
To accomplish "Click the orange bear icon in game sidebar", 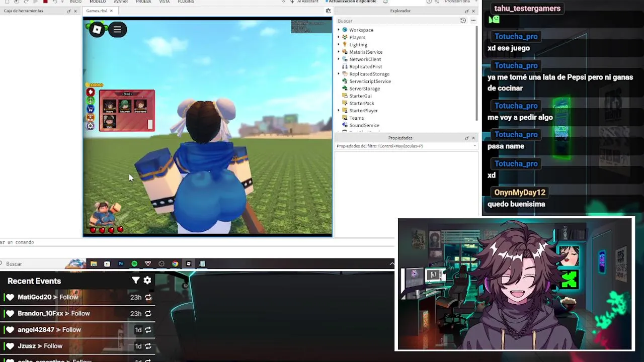I will pos(91,117).
